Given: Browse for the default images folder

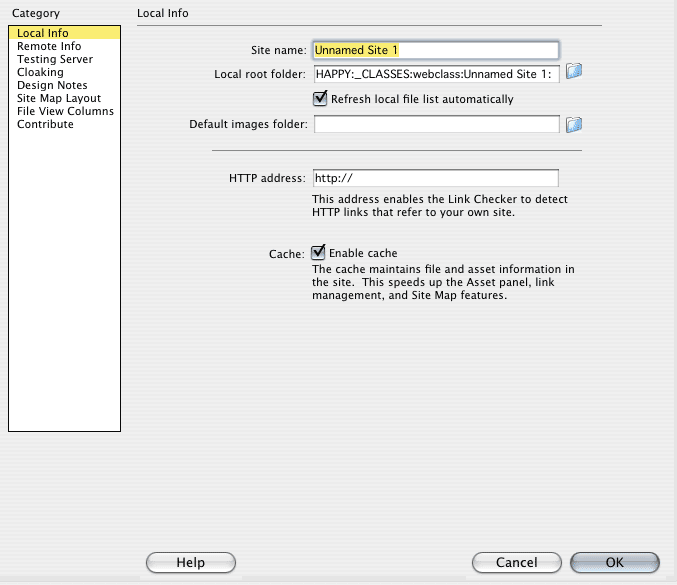Looking at the screenshot, I should pyautogui.click(x=574, y=124).
